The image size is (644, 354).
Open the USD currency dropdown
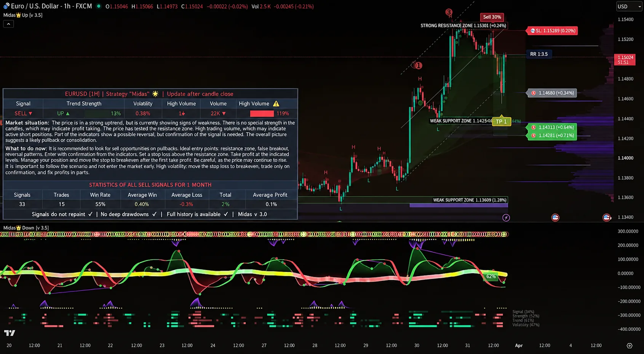pos(629,6)
